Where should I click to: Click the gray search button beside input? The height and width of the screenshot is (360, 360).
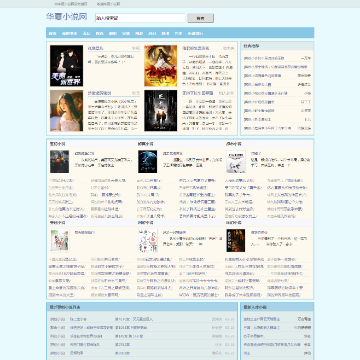200,18
